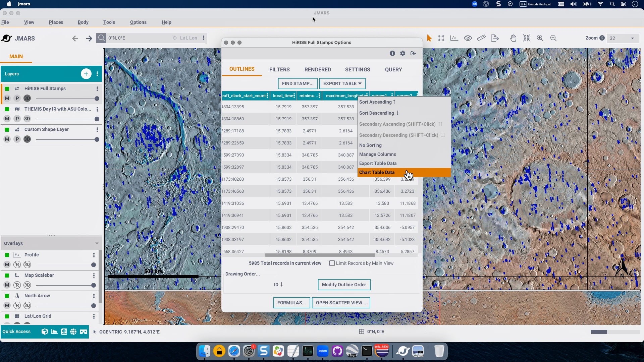Select Manage Columns in context menu
The height and width of the screenshot is (362, 644).
[404, 154]
